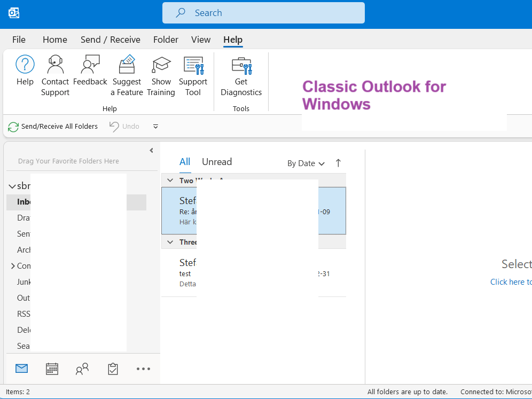Viewport: 532px width, 399px height.
Task: Collapse the Two Weeks Ago group
Action: click(170, 181)
